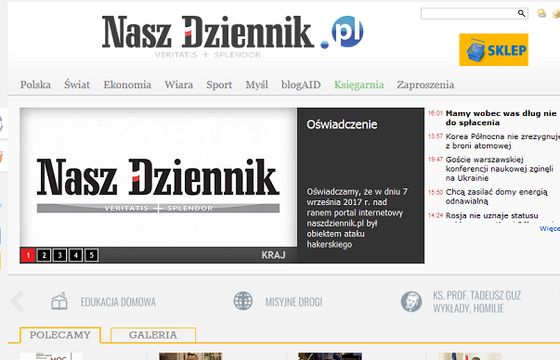560x360 pixels.
Task: Click the 19:47 news timestamp
Action: [435, 159]
